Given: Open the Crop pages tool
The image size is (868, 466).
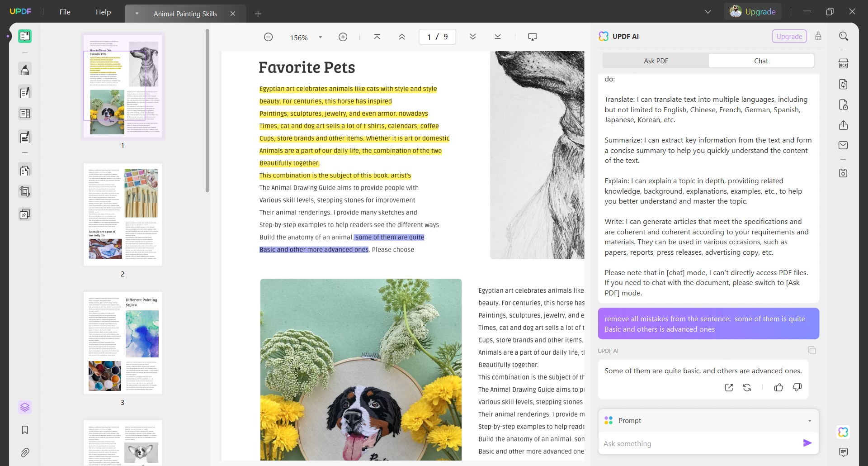Looking at the screenshot, I should tap(25, 191).
